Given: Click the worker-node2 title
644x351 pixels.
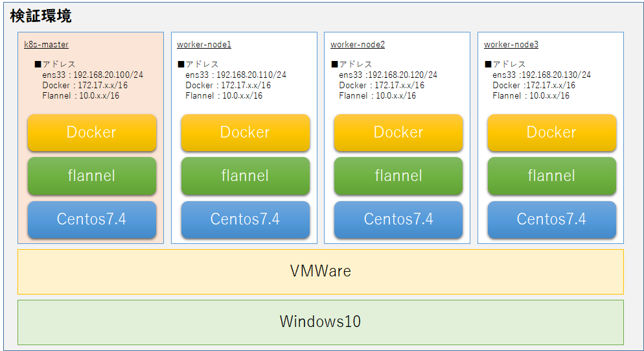Looking at the screenshot, I should point(358,44).
